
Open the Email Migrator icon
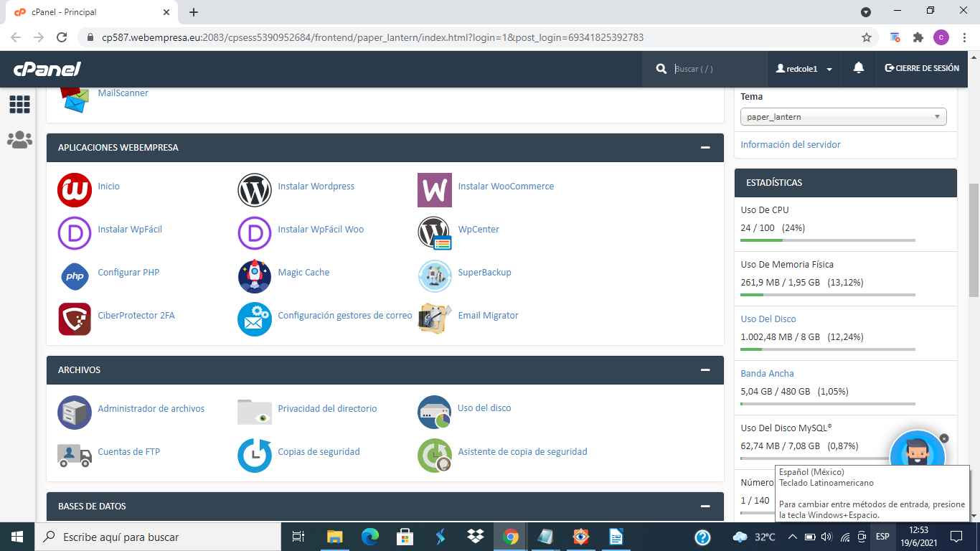pyautogui.click(x=435, y=319)
